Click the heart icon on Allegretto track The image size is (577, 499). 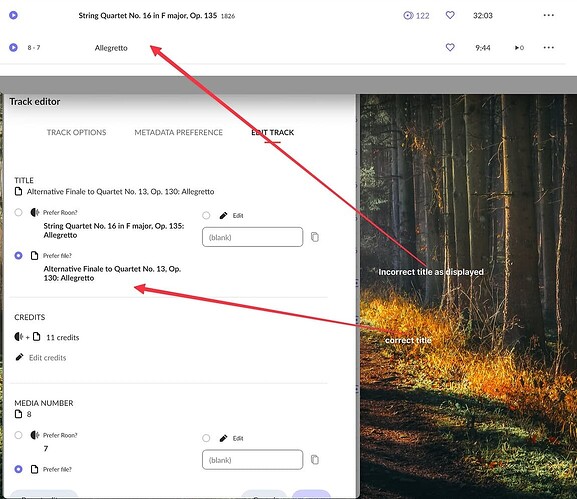pos(450,47)
